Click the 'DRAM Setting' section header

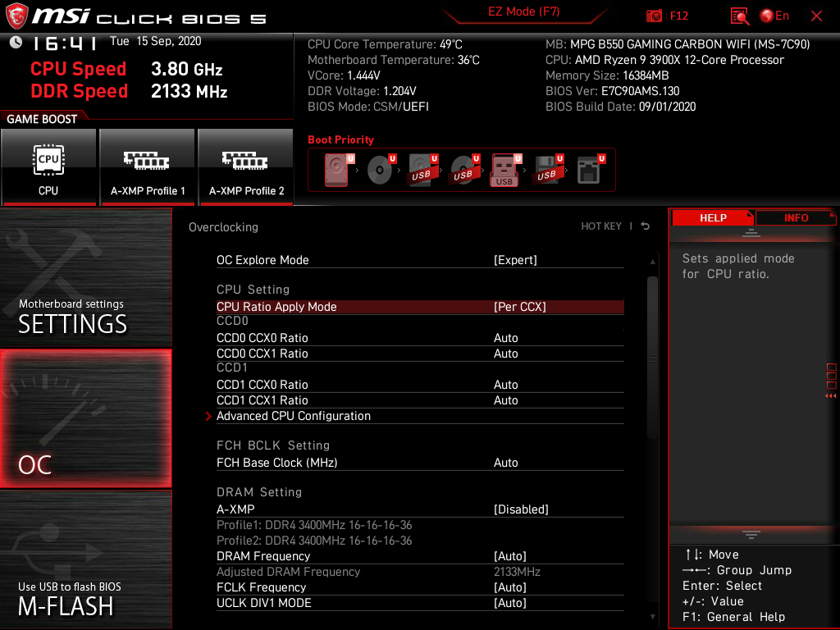click(x=259, y=492)
